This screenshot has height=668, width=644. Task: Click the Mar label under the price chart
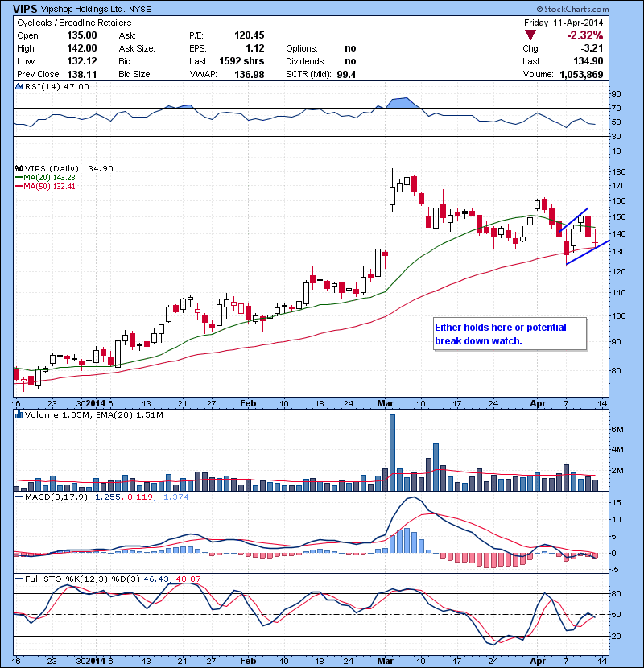pos(386,403)
